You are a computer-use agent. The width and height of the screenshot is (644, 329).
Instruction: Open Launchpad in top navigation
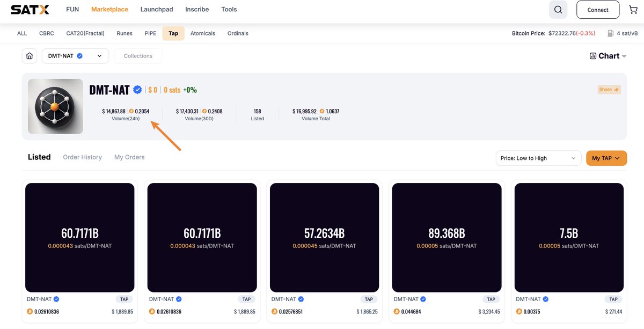157,10
